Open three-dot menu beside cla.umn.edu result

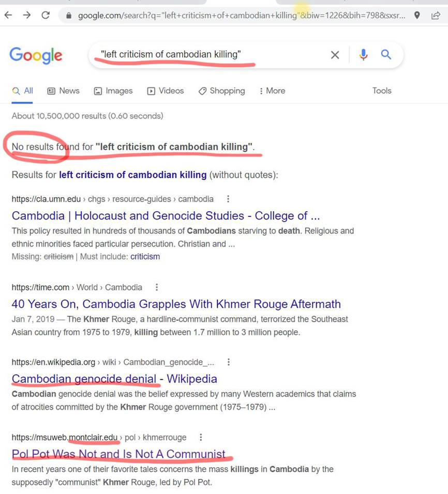pos(228,199)
